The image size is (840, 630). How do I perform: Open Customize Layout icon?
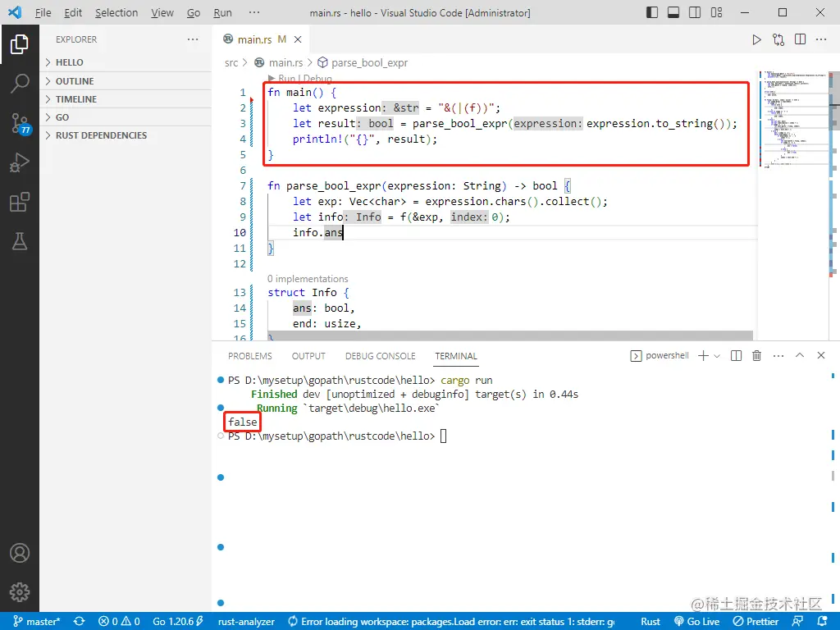(x=716, y=12)
